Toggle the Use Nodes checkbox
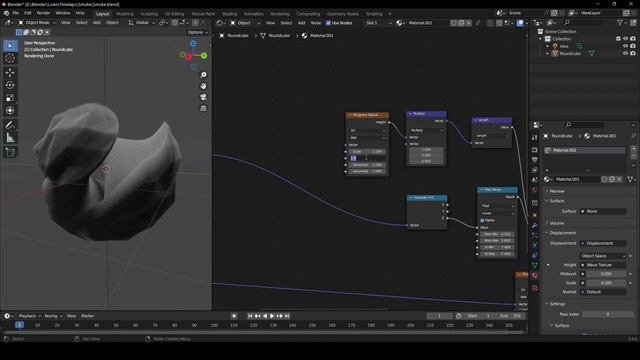This screenshot has height=360, width=640. [x=328, y=23]
